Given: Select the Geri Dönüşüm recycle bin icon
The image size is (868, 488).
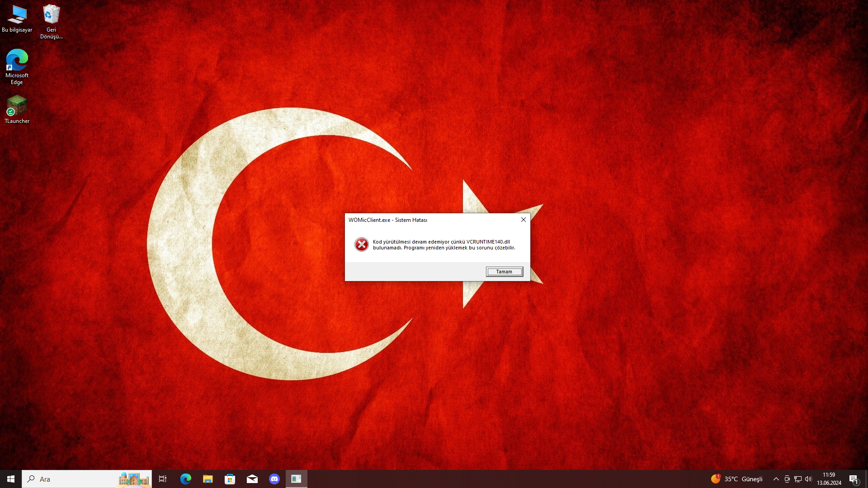Looking at the screenshot, I should (x=51, y=21).
